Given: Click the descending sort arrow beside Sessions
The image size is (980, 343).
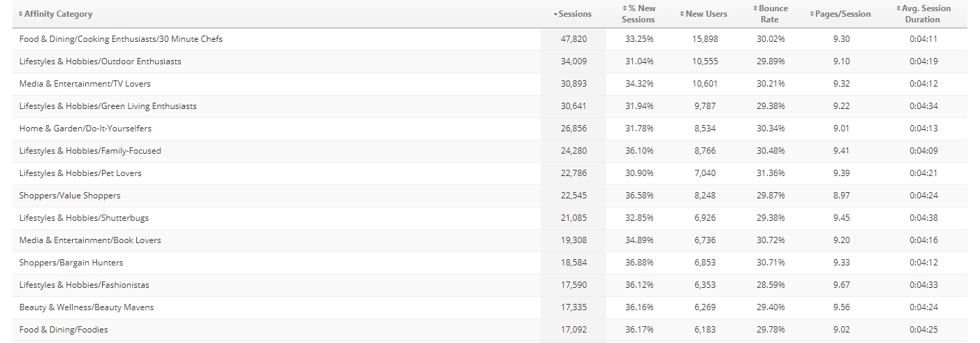Looking at the screenshot, I should pos(555,14).
